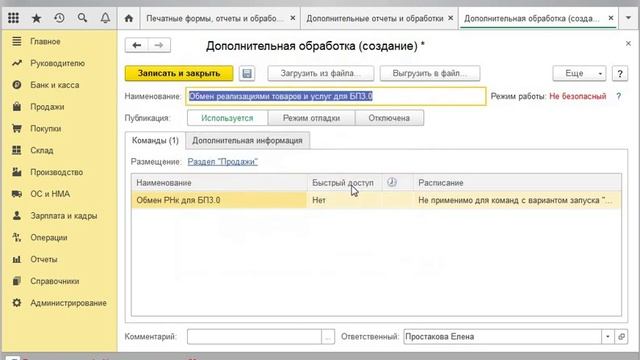Image resolution: width=640 pixels, height=360 pixels.
Task: Open Дополнительная информация tab
Action: [247, 140]
